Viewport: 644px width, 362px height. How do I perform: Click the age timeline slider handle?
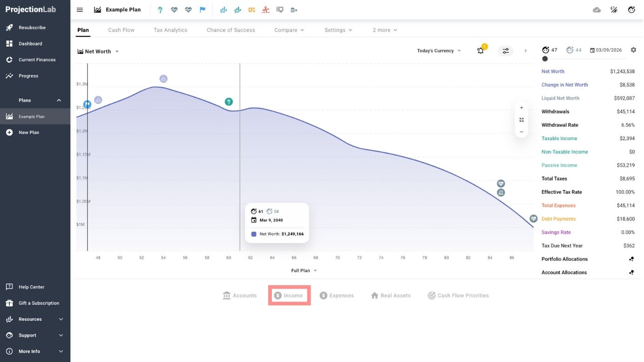(x=545, y=59)
